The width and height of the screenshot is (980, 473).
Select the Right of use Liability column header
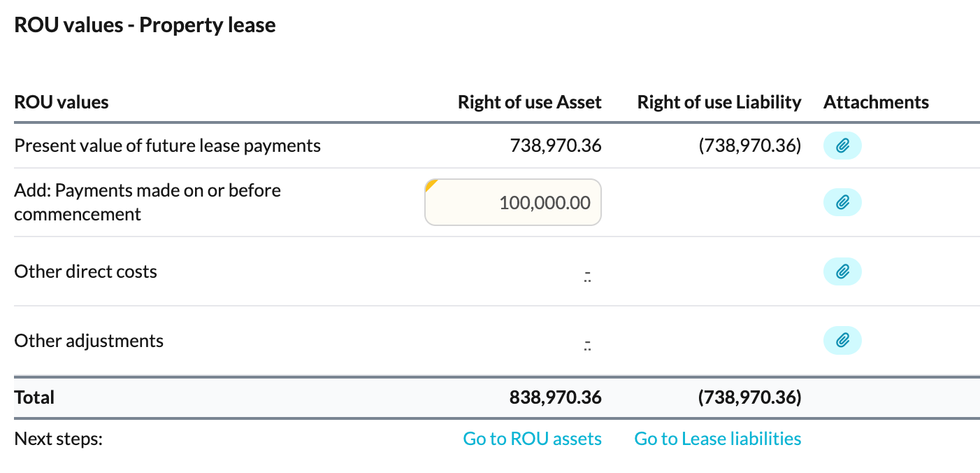(719, 102)
